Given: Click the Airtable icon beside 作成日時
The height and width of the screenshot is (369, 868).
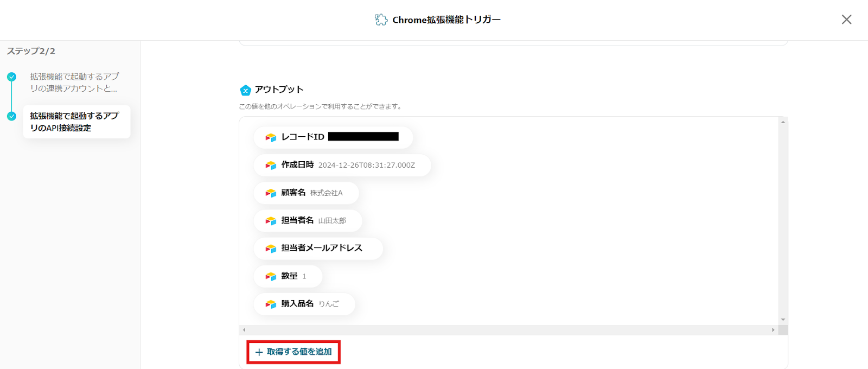Looking at the screenshot, I should pos(271,165).
